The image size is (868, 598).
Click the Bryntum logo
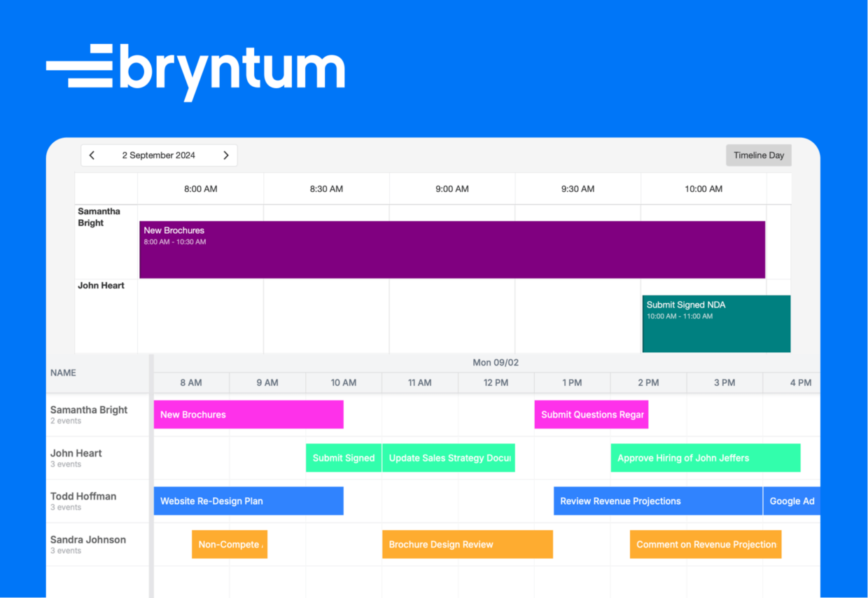point(195,71)
